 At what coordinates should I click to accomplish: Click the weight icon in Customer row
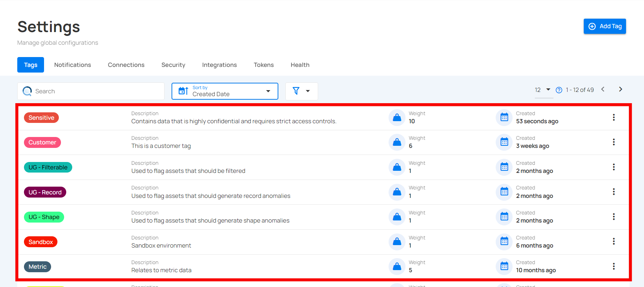397,142
